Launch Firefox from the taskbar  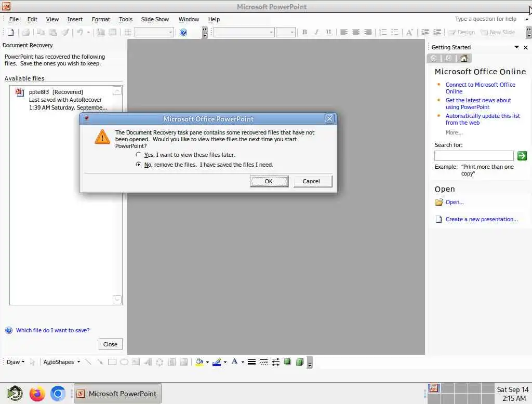coord(37,394)
